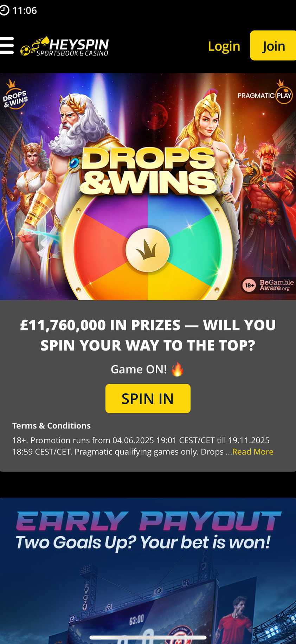The width and height of the screenshot is (296, 644).
Task: Tap the Drops & Wins badge icon
Action: [15, 95]
